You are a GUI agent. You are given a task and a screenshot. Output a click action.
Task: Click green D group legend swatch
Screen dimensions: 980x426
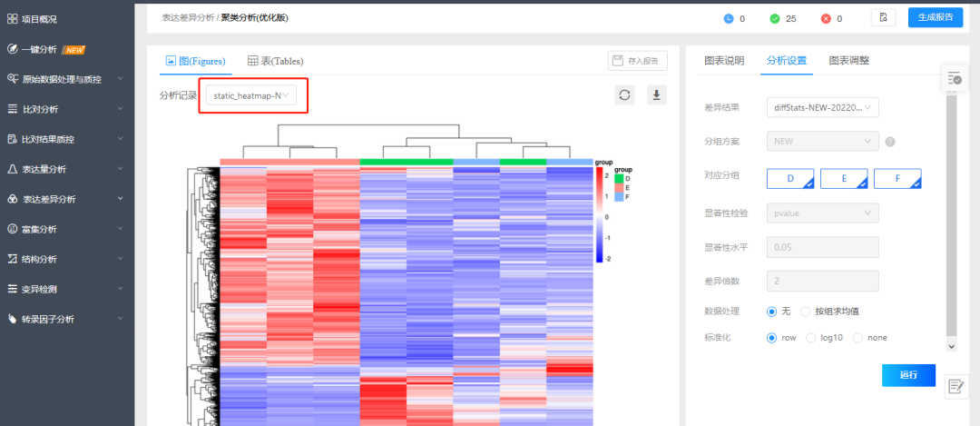tap(619, 179)
